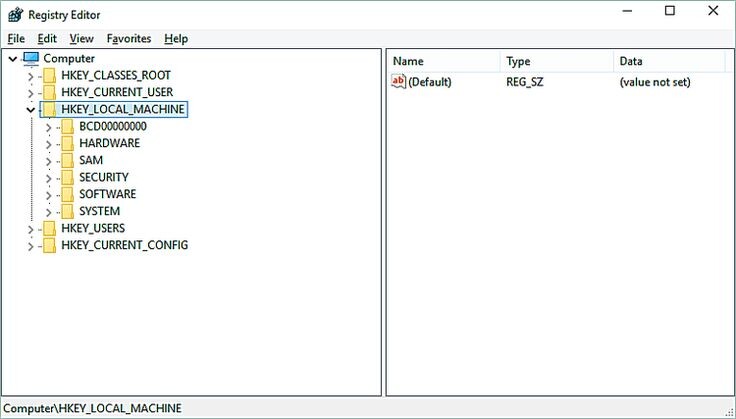Select the Computer label in the tree

click(69, 59)
